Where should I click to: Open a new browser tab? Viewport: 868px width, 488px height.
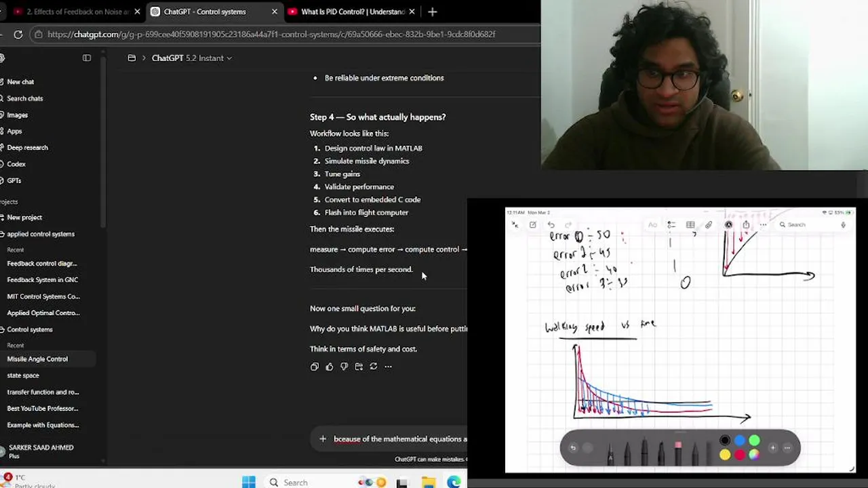pyautogui.click(x=433, y=12)
